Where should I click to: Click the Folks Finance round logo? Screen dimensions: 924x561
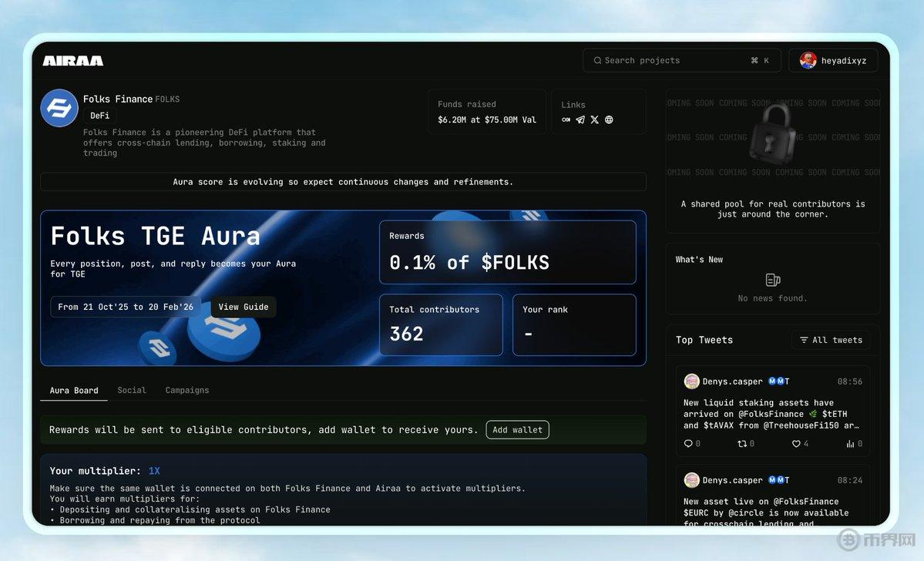pyautogui.click(x=59, y=108)
